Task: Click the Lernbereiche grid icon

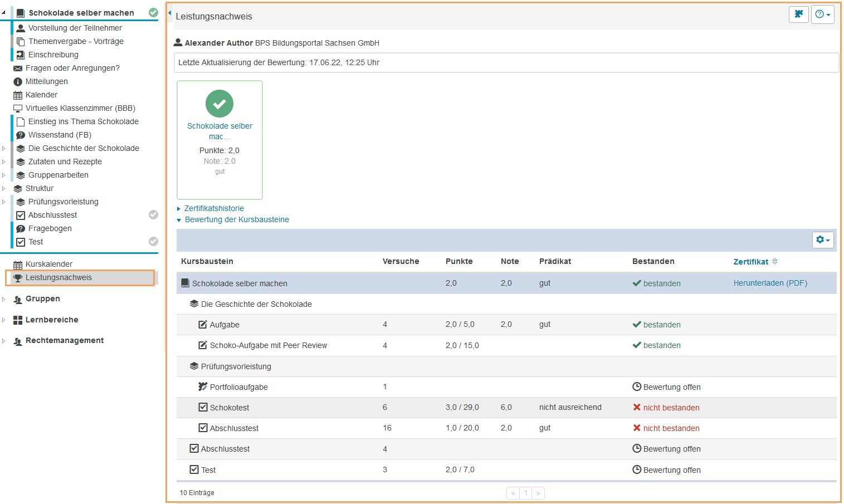Action: click(18, 320)
